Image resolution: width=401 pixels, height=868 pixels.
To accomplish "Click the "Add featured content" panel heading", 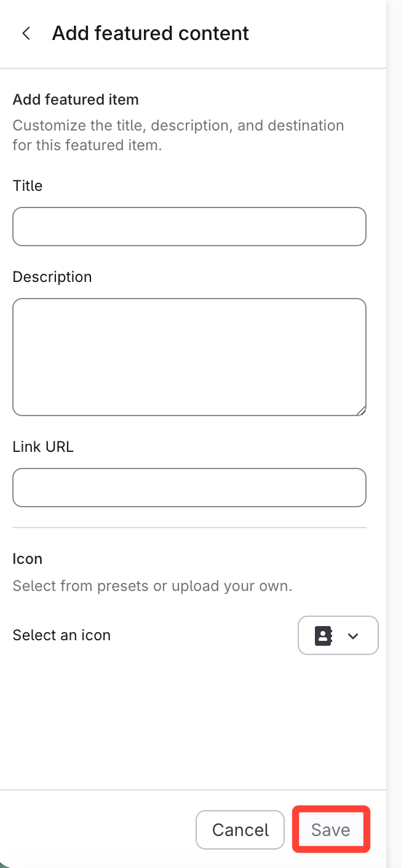I will pyautogui.click(x=151, y=33).
